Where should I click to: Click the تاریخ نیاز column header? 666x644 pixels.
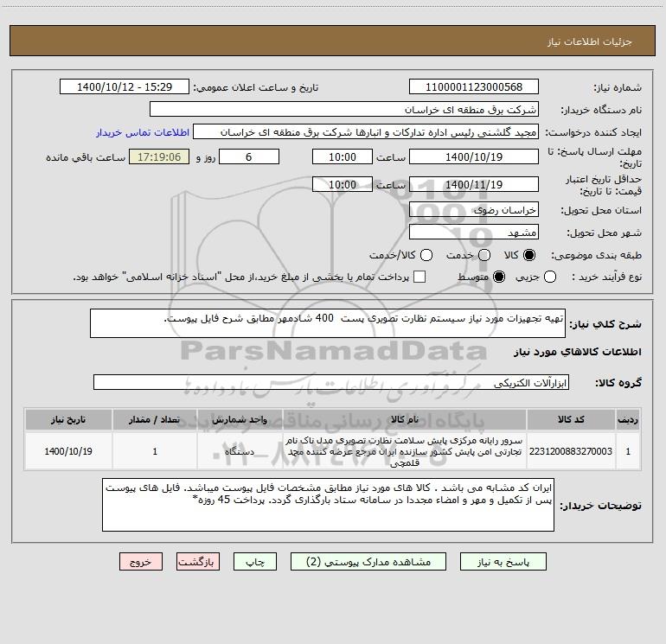(68, 419)
